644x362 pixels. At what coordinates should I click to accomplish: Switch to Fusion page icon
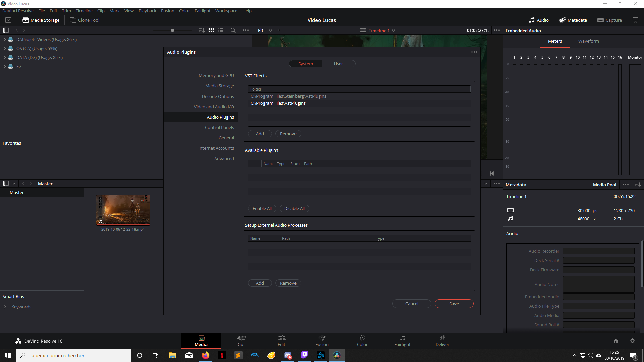pos(322,340)
